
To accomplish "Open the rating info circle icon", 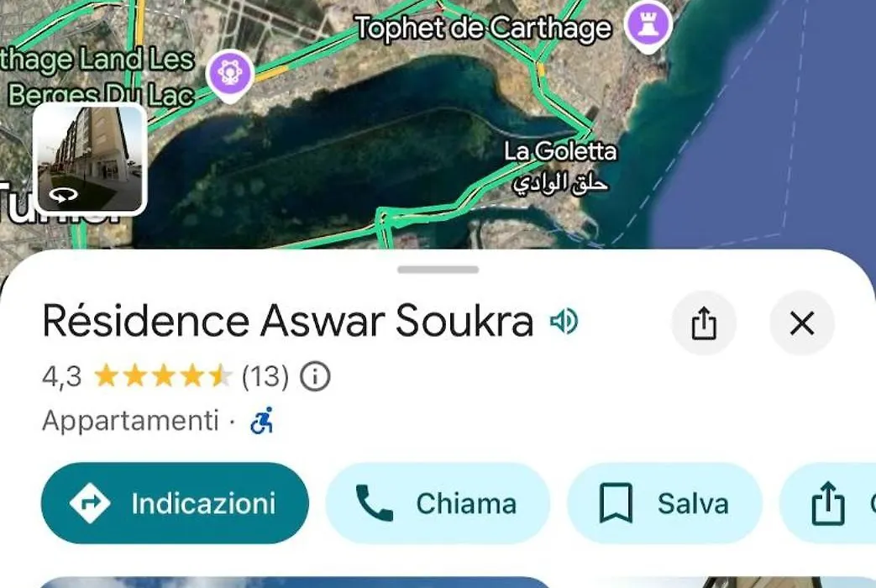I will 315,376.
